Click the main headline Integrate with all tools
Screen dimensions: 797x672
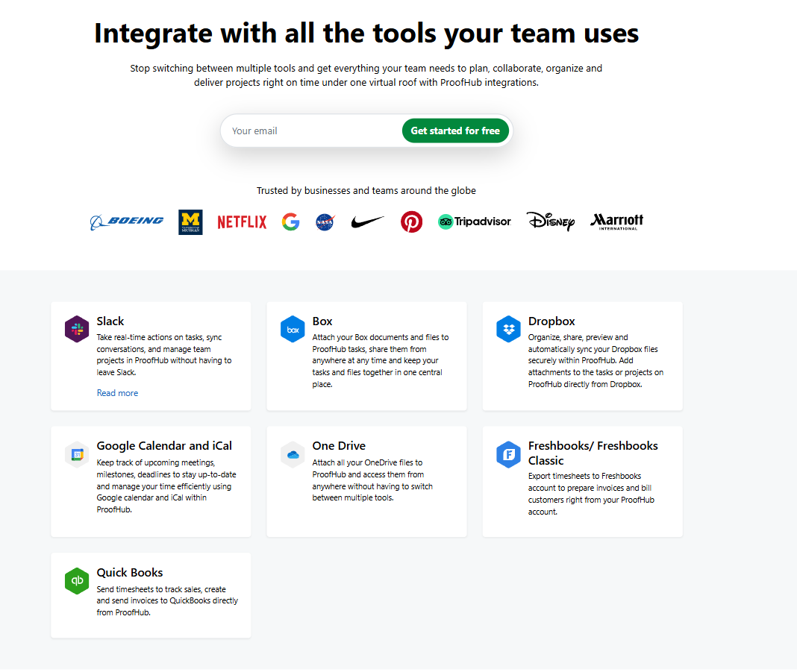point(366,34)
